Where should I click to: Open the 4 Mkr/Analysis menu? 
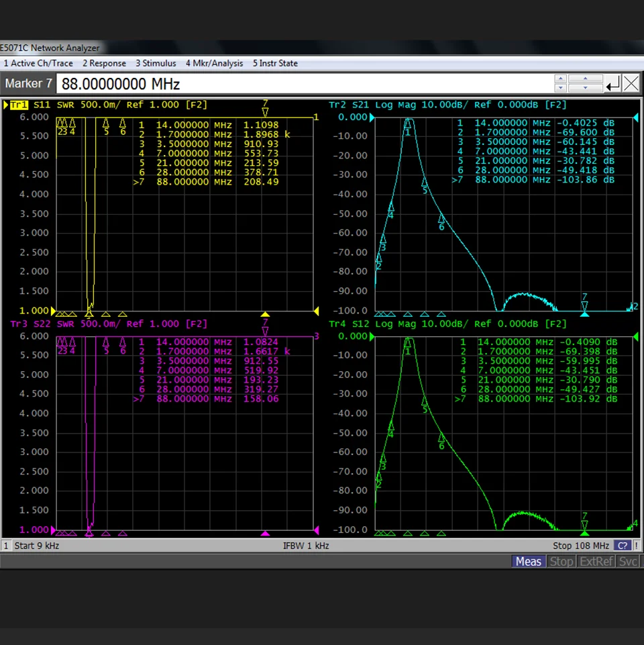[214, 63]
